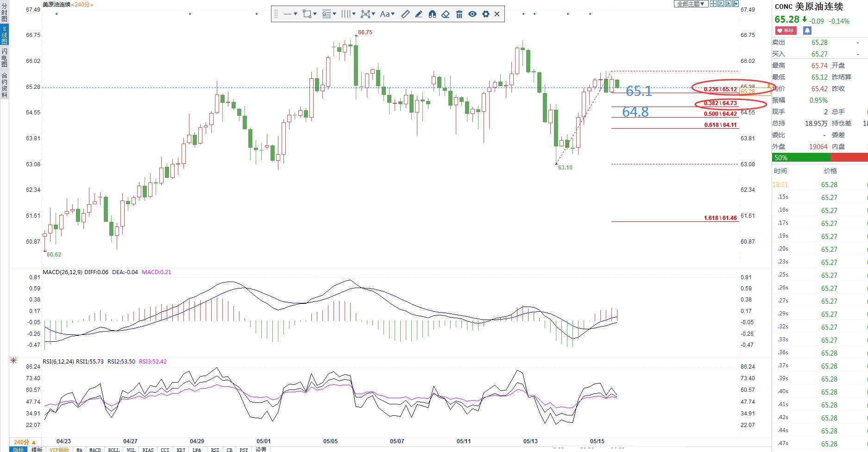Apply the KDJ indicator

182,449
